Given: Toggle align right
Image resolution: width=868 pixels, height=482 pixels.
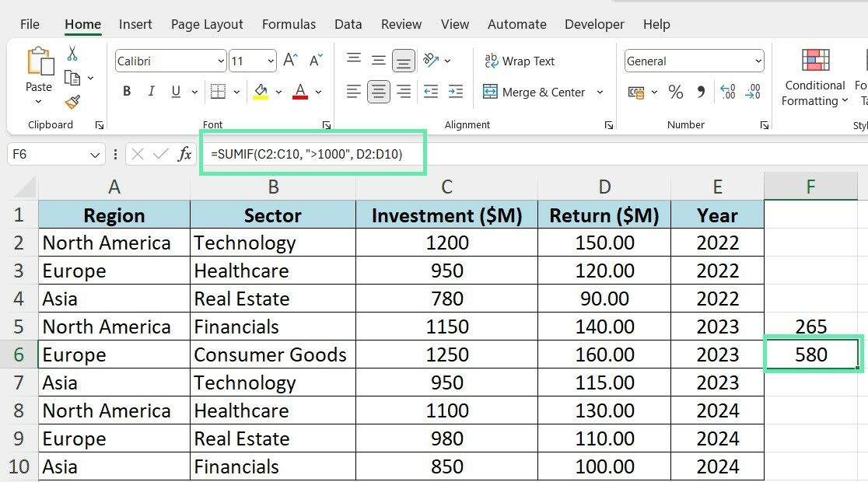Looking at the screenshot, I should tap(404, 92).
